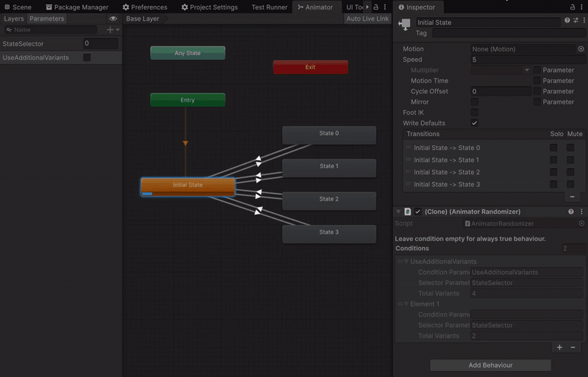The height and width of the screenshot is (377, 588).
Task: Click the Tag input field
Action: point(509,33)
